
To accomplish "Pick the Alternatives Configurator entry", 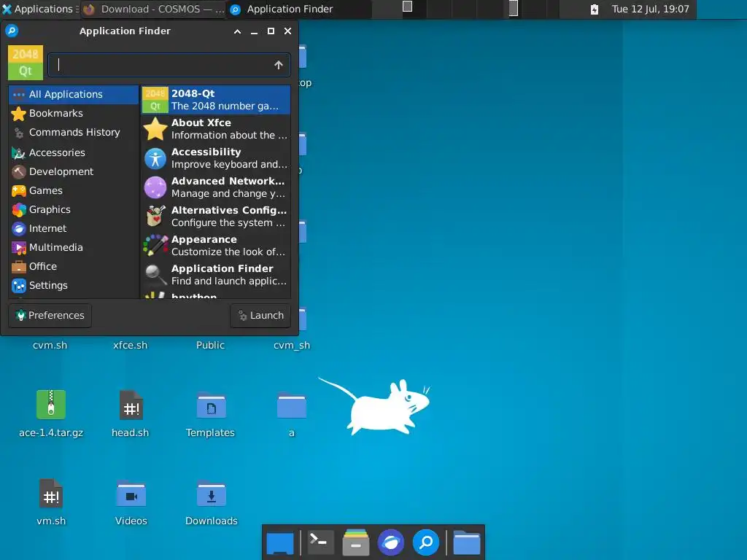I will tap(215, 216).
